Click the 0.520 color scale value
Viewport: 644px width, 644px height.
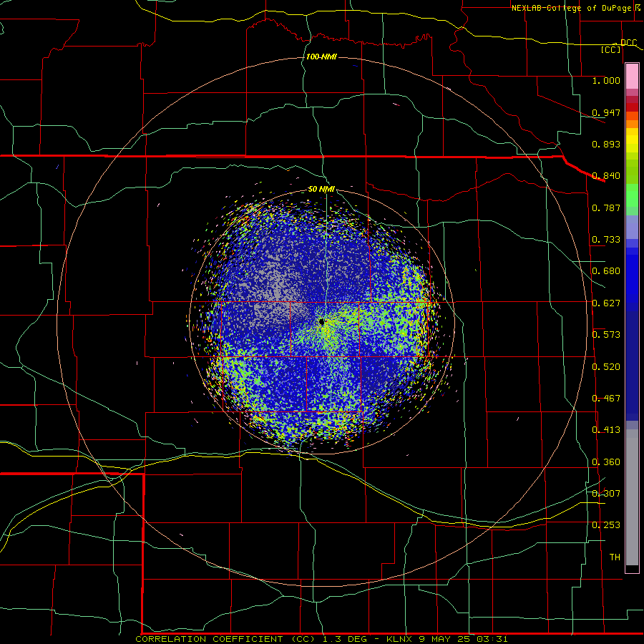coord(606,367)
